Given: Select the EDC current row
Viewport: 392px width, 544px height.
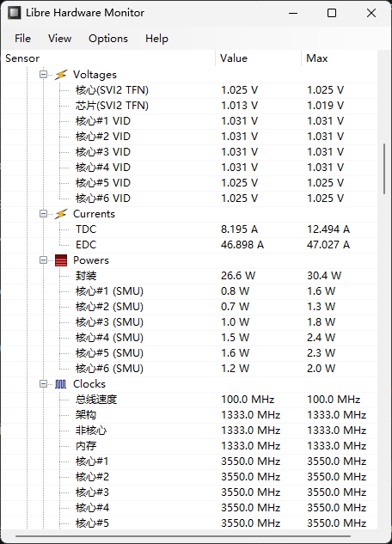Looking at the screenshot, I should (x=189, y=245).
